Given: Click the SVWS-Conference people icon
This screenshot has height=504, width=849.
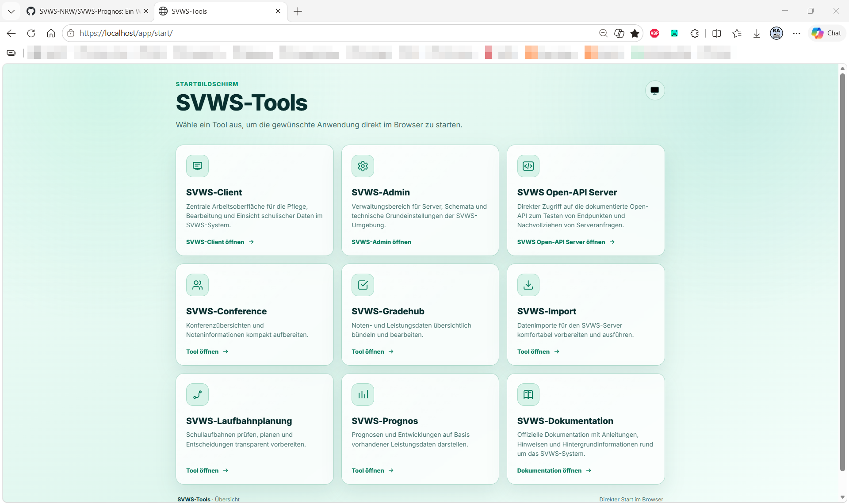Looking at the screenshot, I should pos(197,285).
